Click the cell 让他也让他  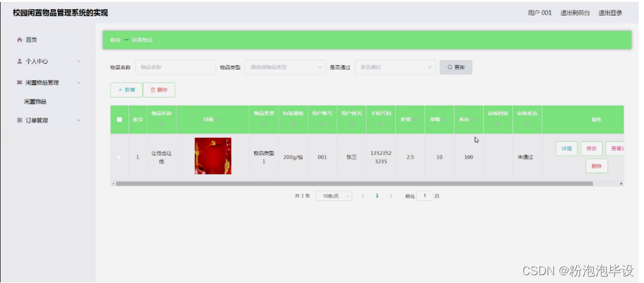pyautogui.click(x=161, y=157)
